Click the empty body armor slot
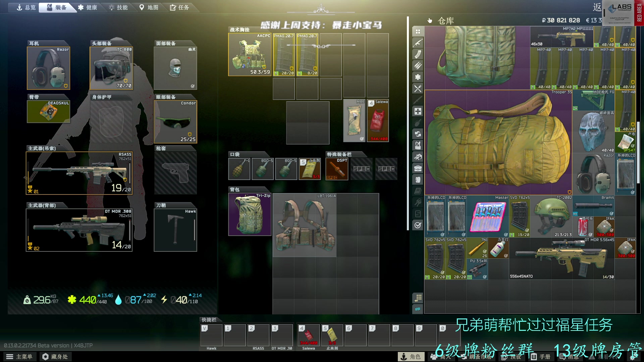The width and height of the screenshot is (644, 362). tap(111, 122)
